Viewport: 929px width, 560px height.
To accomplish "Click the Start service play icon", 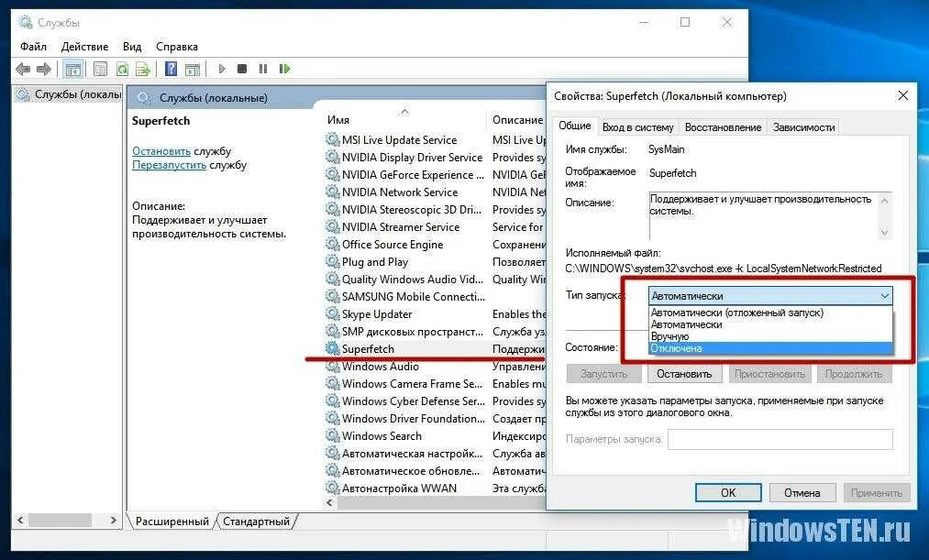I will 222,70.
